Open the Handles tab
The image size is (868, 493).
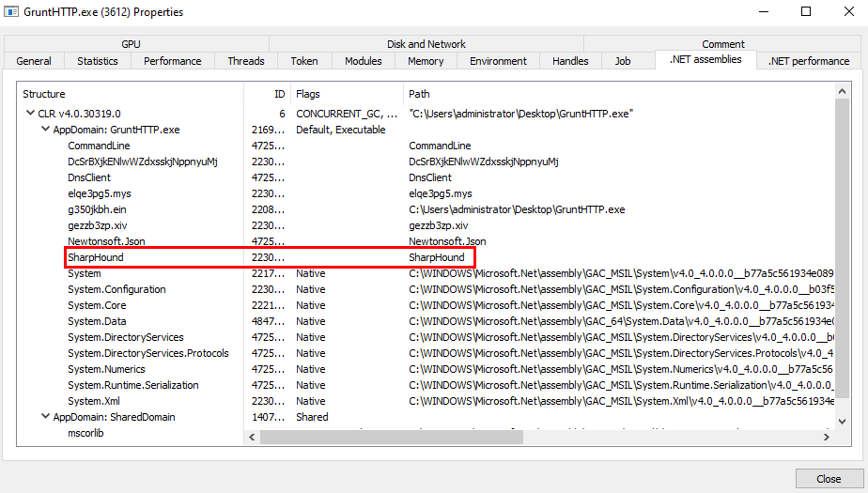pyautogui.click(x=570, y=61)
